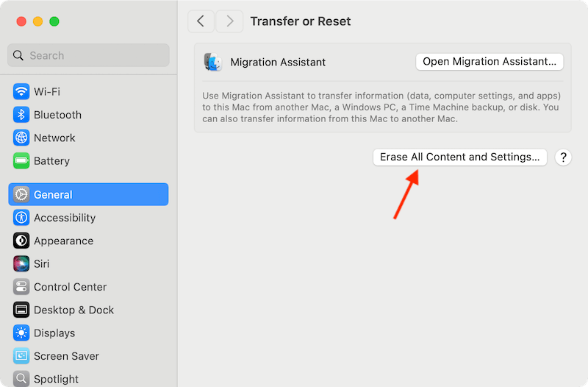The image size is (588, 387).
Task: Click the Wi-Fi icon in sidebar
Action: pyautogui.click(x=21, y=92)
